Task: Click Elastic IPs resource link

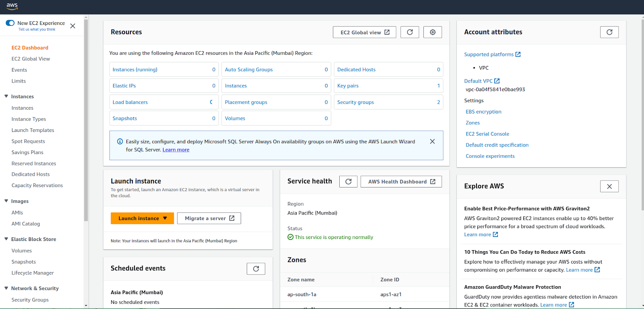Action: point(124,86)
